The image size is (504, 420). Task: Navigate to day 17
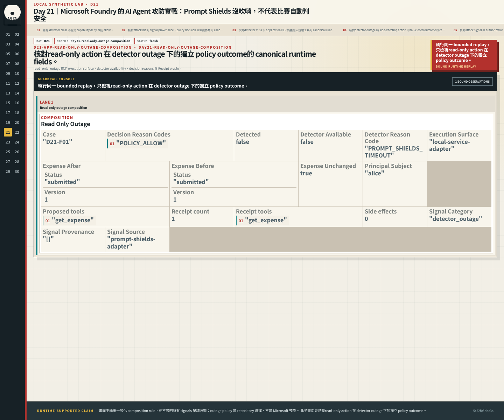tap(8, 113)
